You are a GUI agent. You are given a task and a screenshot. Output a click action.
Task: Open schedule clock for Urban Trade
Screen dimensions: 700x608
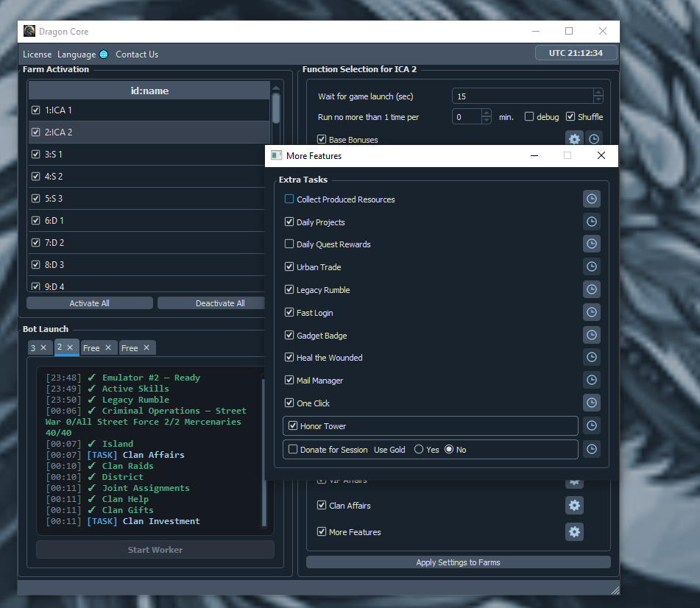click(x=592, y=267)
